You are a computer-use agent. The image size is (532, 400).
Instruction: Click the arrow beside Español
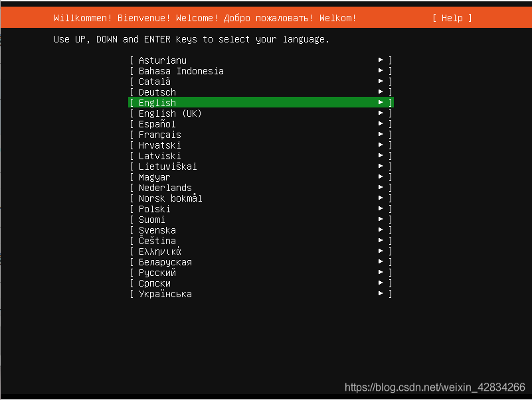[381, 123]
